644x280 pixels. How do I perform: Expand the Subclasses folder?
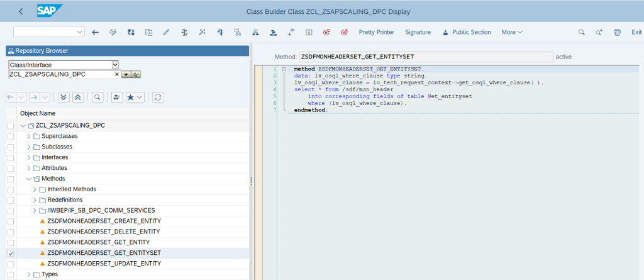29,147
